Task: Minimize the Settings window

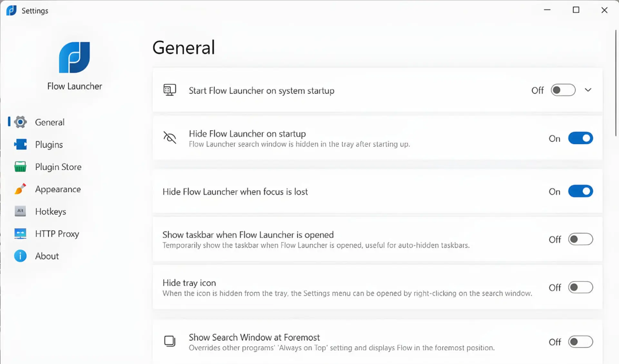Action: pyautogui.click(x=547, y=10)
